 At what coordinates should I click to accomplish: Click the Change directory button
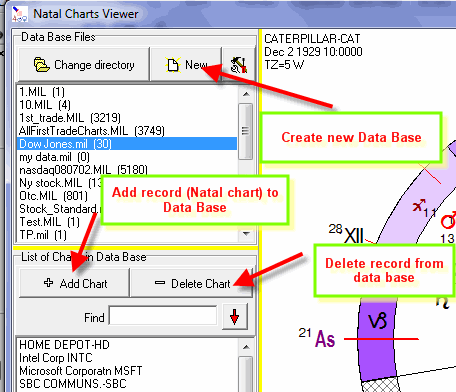(84, 64)
